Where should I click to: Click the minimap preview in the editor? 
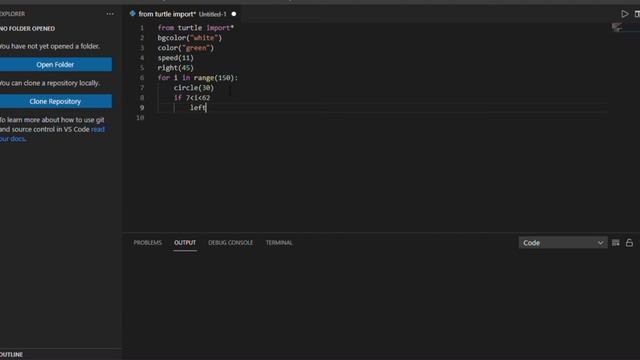point(617,28)
